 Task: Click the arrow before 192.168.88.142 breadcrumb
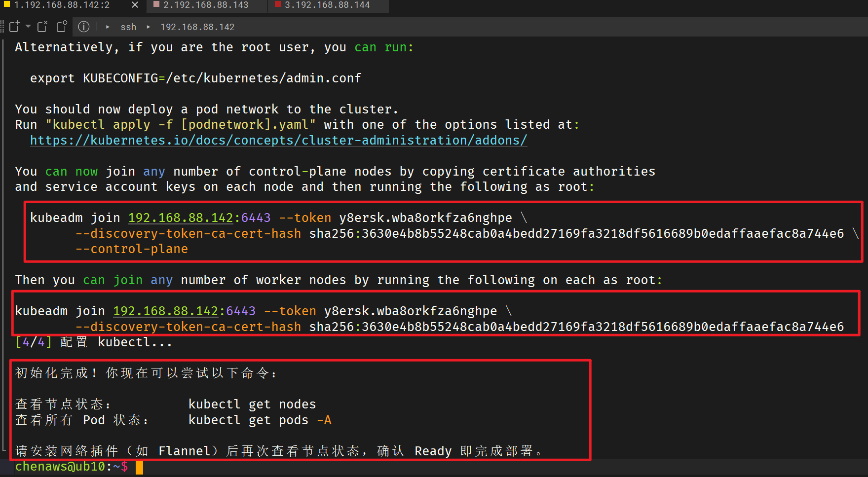pos(148,27)
